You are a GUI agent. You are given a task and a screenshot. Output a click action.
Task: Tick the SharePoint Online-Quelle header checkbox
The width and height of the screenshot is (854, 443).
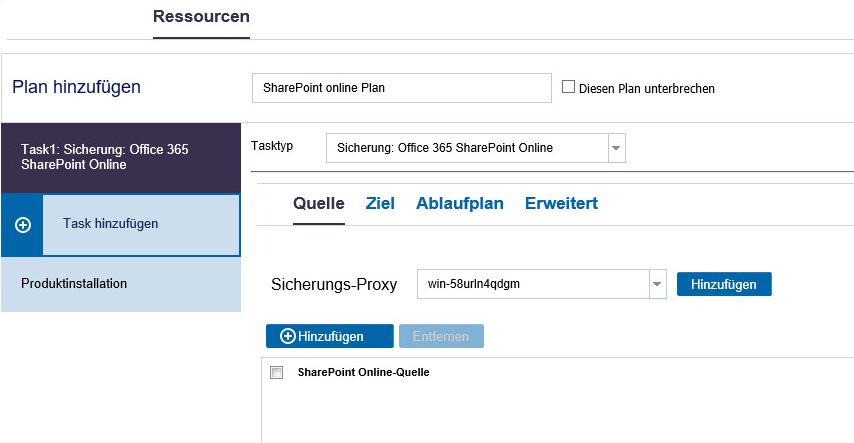[x=277, y=373]
